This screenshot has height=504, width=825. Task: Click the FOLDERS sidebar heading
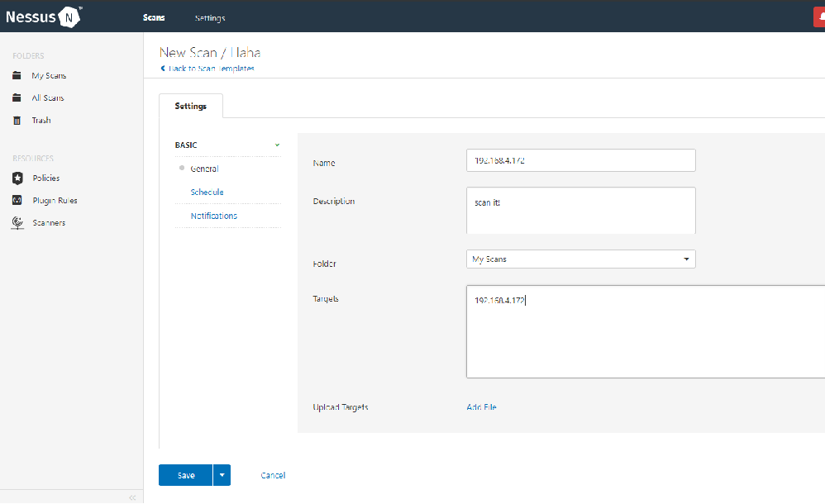coord(28,55)
